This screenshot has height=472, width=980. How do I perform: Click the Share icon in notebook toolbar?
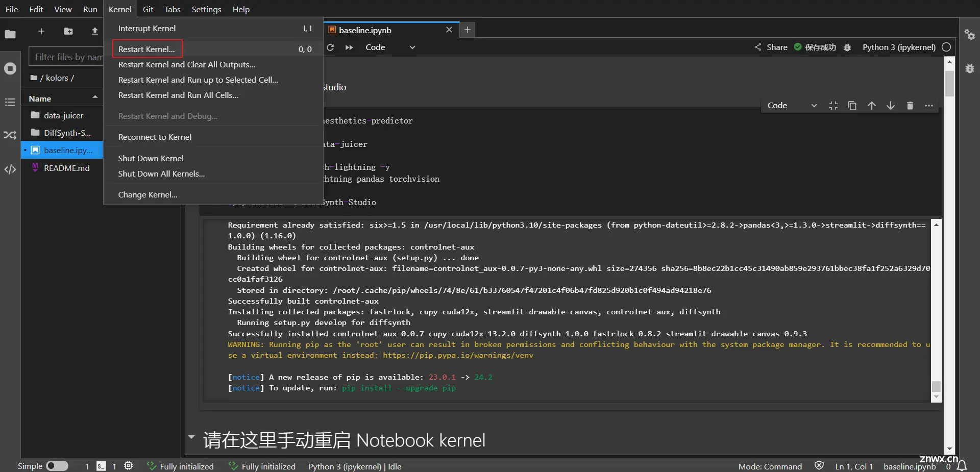pyautogui.click(x=757, y=47)
